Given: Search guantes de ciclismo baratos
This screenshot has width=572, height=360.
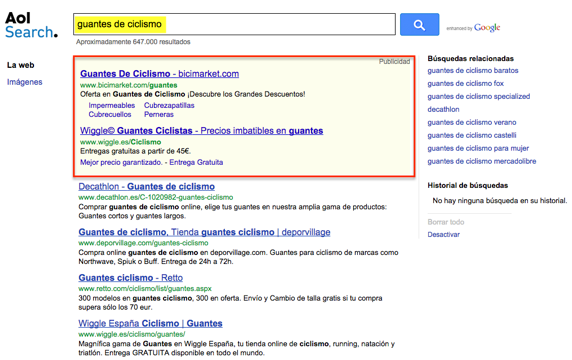Looking at the screenshot, I should [x=473, y=70].
